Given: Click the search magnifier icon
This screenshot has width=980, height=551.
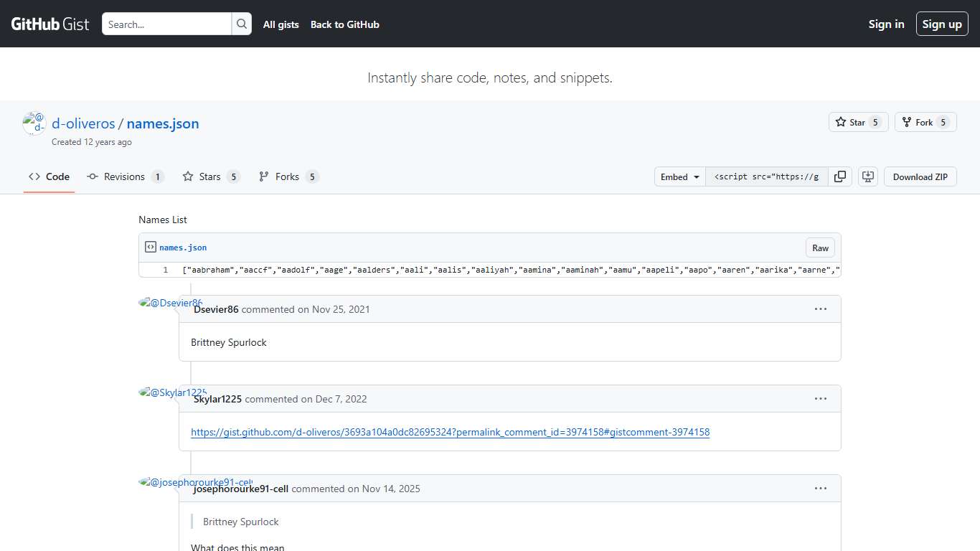Looking at the screenshot, I should point(242,24).
